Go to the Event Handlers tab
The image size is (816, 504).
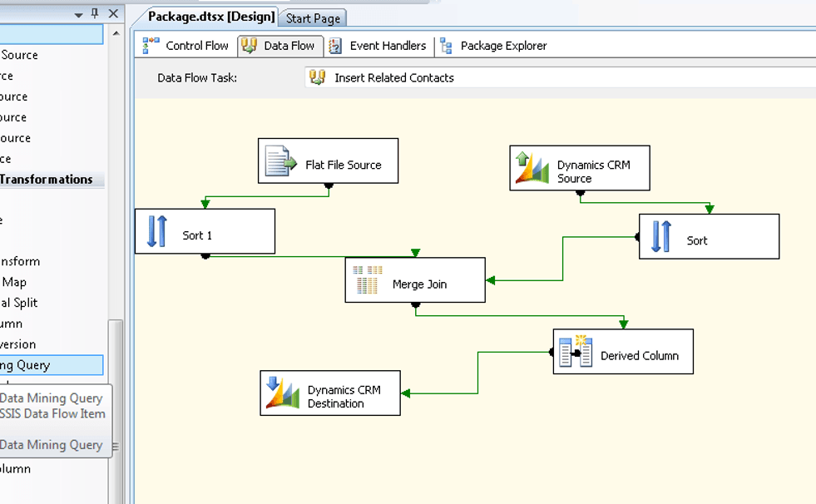pos(378,46)
